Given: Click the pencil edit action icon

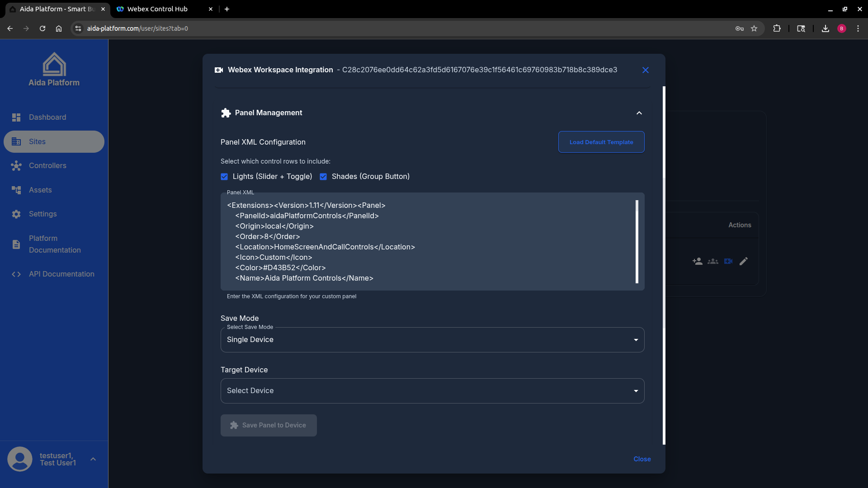Looking at the screenshot, I should [744, 261].
